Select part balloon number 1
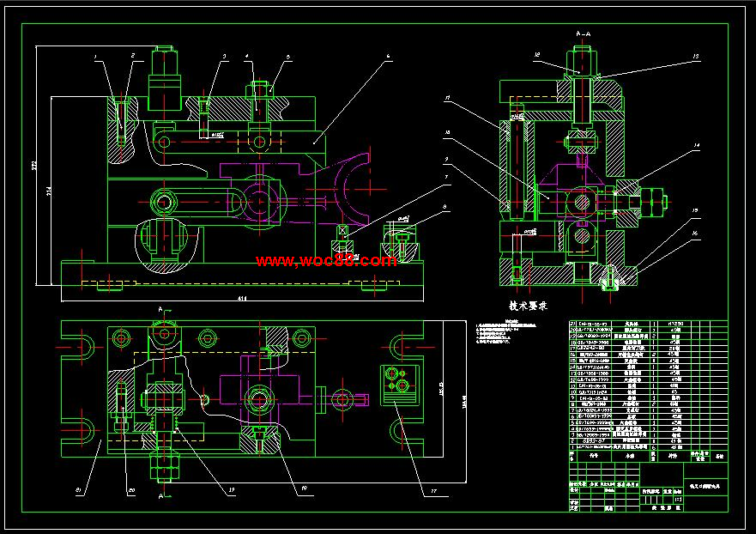This screenshot has height=534, width=756. pos(95,57)
